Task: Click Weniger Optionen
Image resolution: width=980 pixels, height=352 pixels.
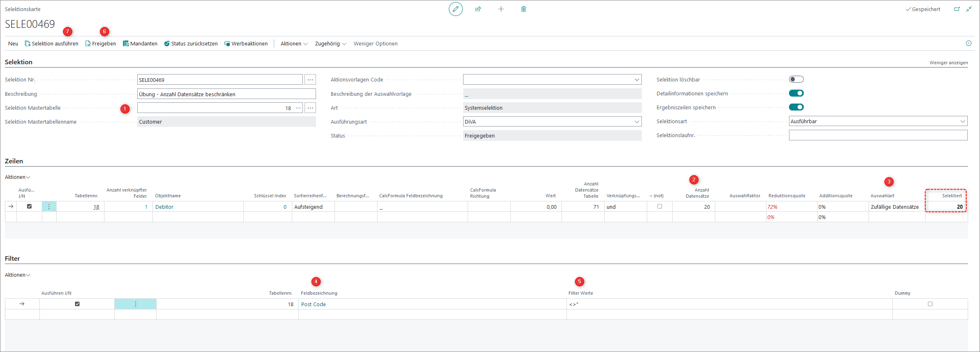Action: tap(375, 43)
